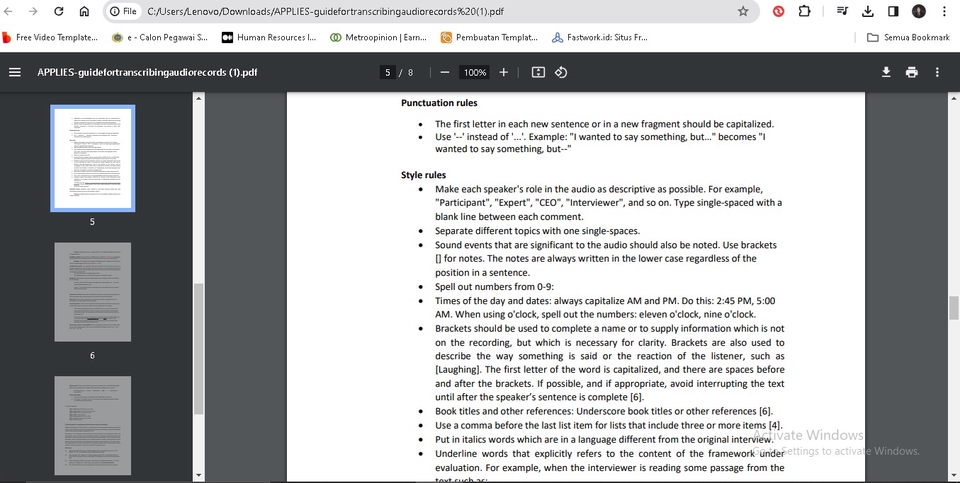Select page 5 thumbnail
The image size is (960, 483).
pyautogui.click(x=92, y=159)
